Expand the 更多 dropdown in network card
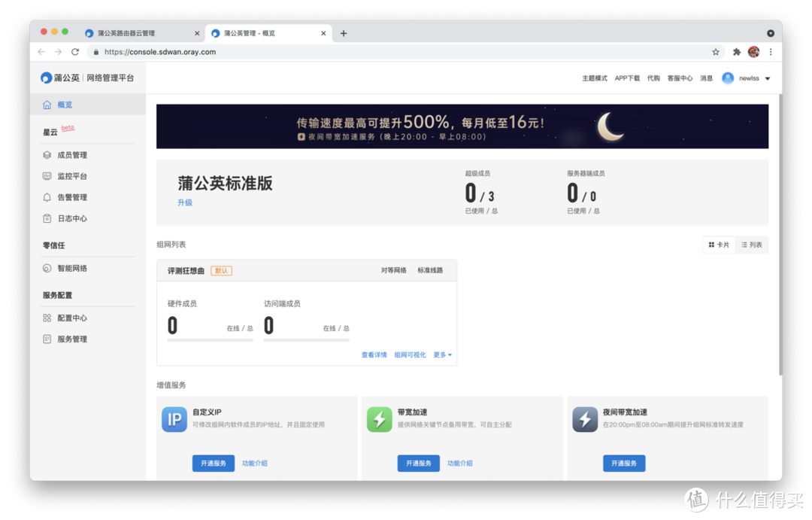812x520 pixels. [x=441, y=354]
